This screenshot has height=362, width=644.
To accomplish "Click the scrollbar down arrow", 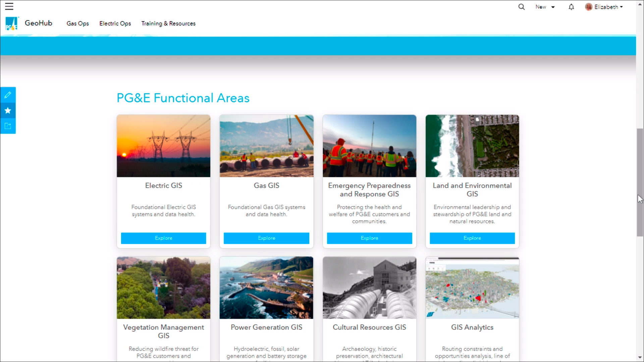I will (640, 358).
